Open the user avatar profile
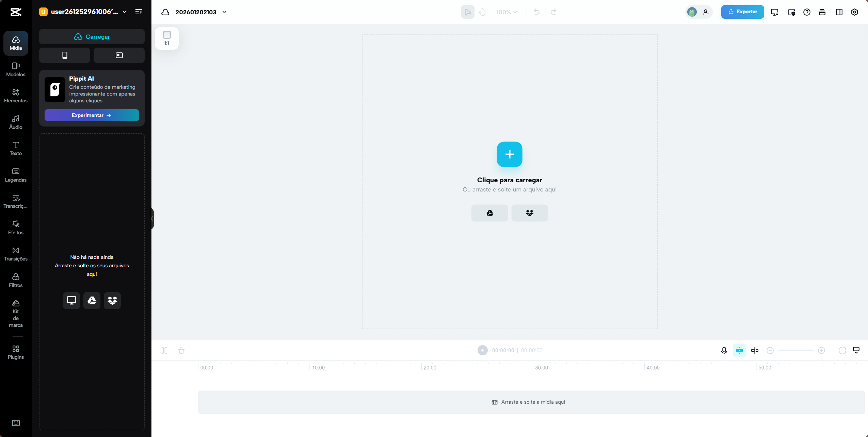The width and height of the screenshot is (868, 437). pyautogui.click(x=692, y=12)
